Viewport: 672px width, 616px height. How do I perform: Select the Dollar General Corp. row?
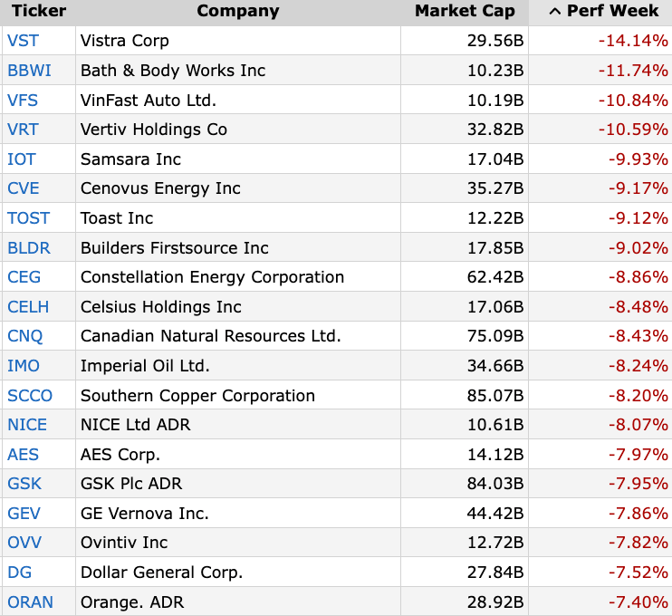coord(161,573)
